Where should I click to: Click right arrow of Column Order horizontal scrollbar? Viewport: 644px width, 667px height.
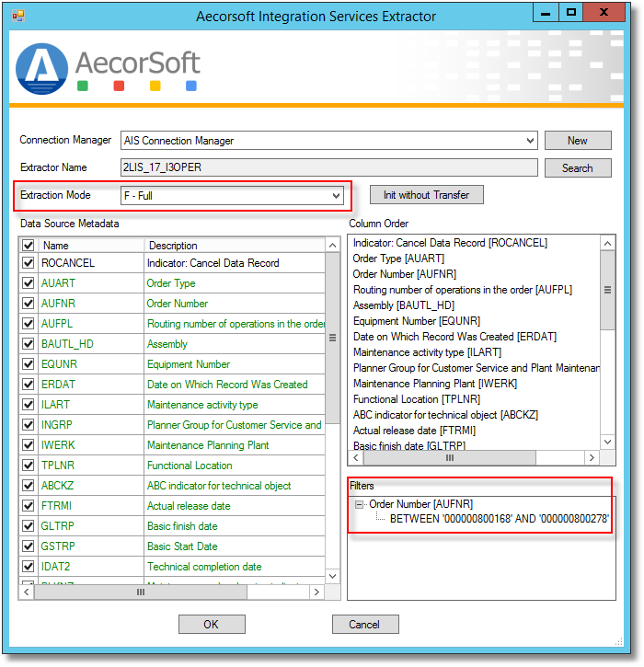pyautogui.click(x=592, y=458)
